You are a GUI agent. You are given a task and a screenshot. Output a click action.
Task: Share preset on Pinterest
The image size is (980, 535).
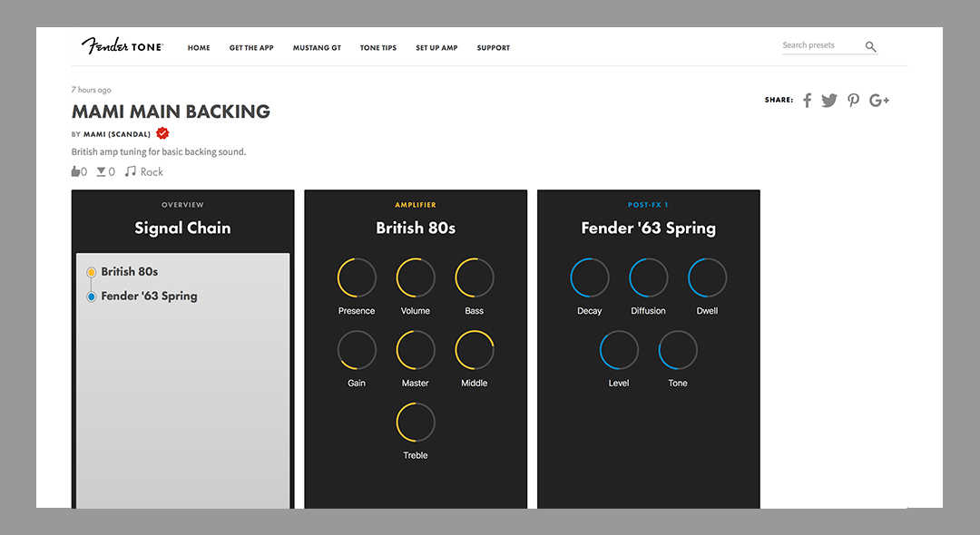[853, 100]
